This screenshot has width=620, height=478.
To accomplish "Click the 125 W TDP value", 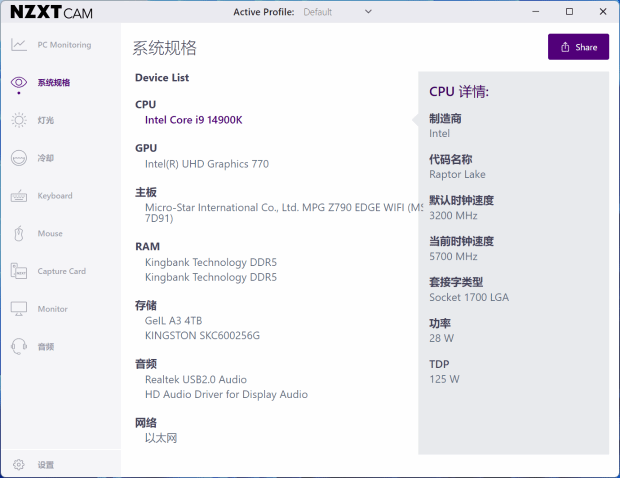I will tap(444, 379).
